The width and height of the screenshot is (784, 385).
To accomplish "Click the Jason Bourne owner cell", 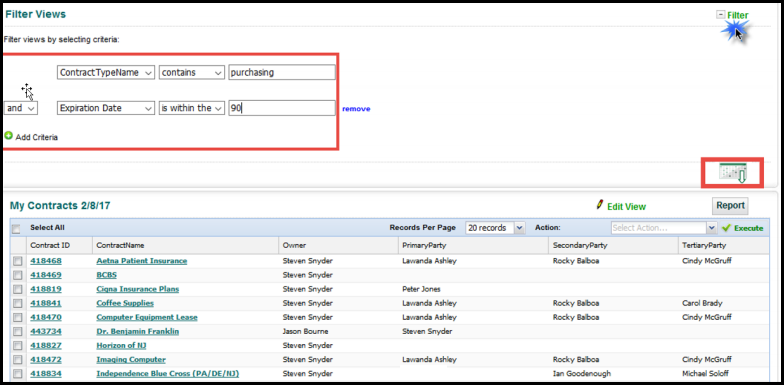I will 306,332.
